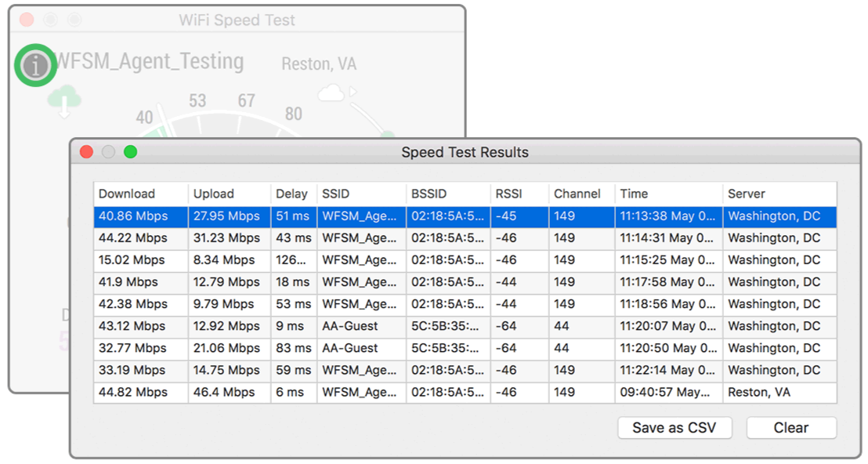The width and height of the screenshot is (868, 464).
Task: Zoom the Speed Test Results window
Action: [130, 152]
